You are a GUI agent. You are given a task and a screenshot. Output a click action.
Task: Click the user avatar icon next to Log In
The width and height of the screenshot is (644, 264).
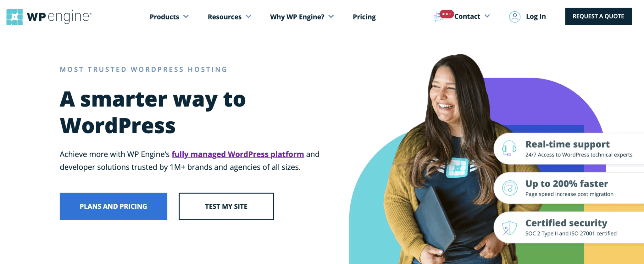click(x=515, y=17)
